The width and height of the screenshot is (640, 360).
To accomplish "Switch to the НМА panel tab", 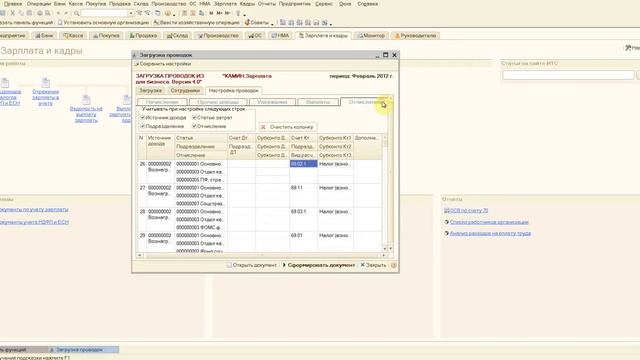I will 280,36.
